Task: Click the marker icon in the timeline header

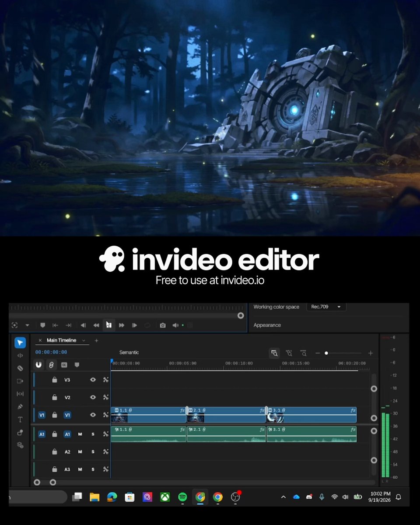Action: (77, 364)
